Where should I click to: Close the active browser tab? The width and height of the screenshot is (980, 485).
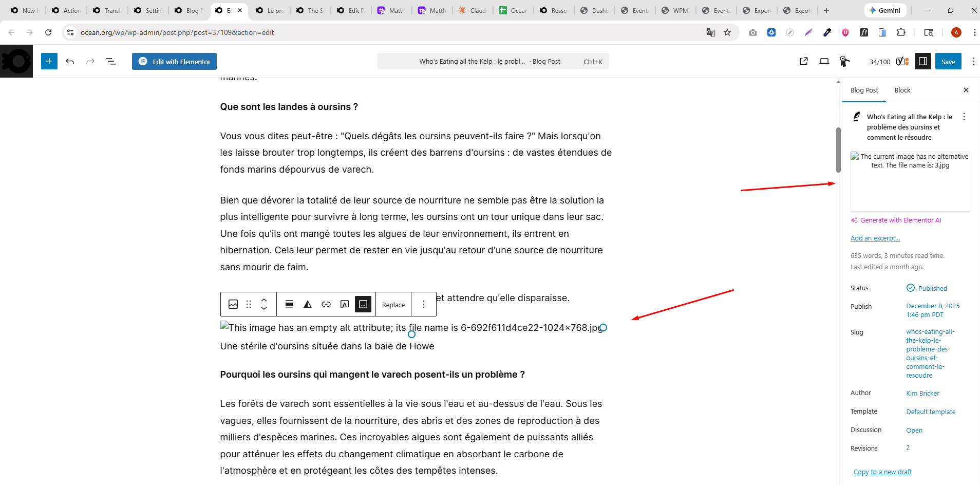tap(240, 10)
